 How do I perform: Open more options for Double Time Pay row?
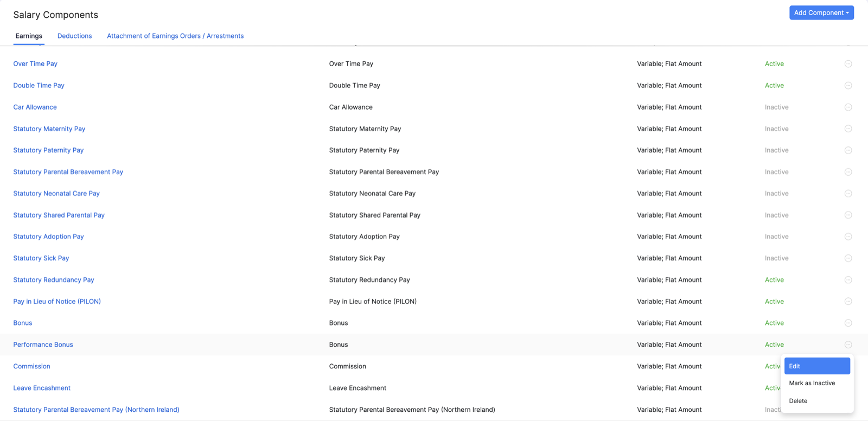click(848, 86)
